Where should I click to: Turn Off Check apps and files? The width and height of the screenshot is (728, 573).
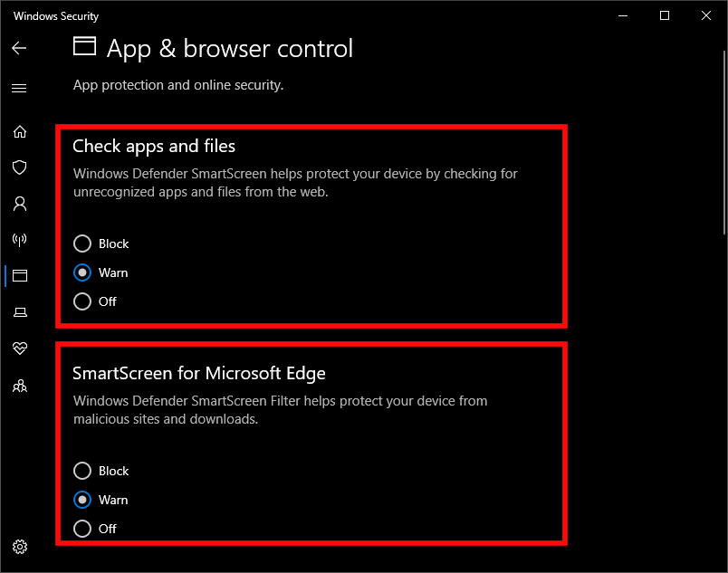click(82, 301)
